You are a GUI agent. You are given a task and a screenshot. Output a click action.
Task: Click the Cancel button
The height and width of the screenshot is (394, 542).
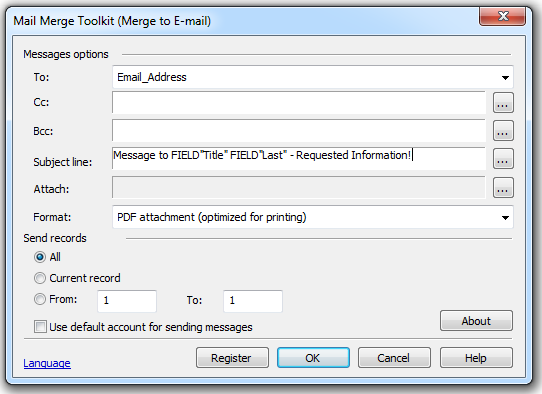[x=394, y=358]
